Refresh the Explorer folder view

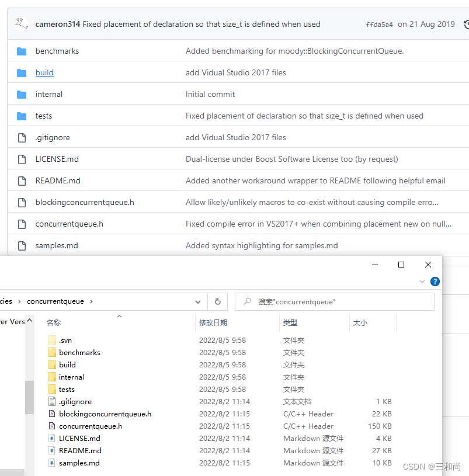(218, 302)
